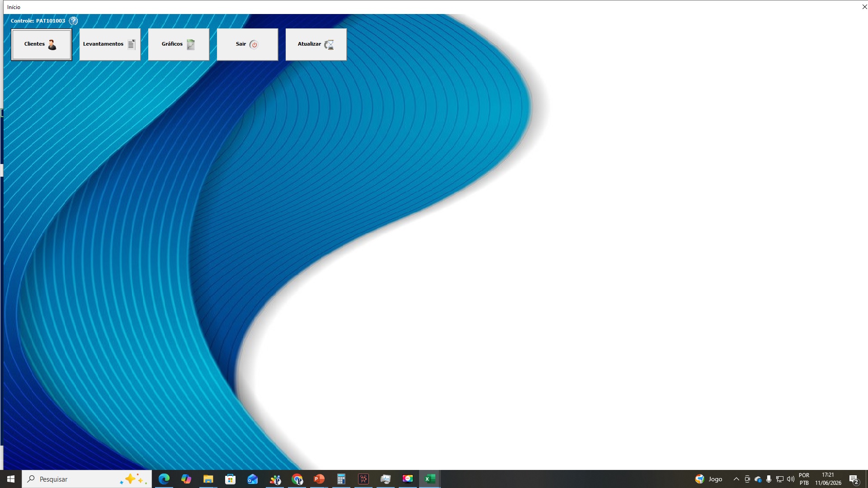Open the Levantamentos button
The image size is (868, 488).
point(110,44)
